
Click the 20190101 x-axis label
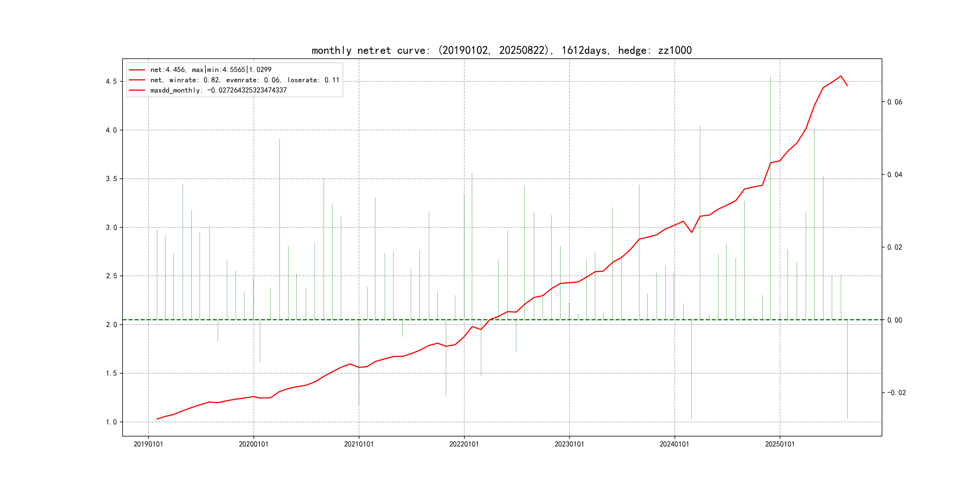[148, 444]
